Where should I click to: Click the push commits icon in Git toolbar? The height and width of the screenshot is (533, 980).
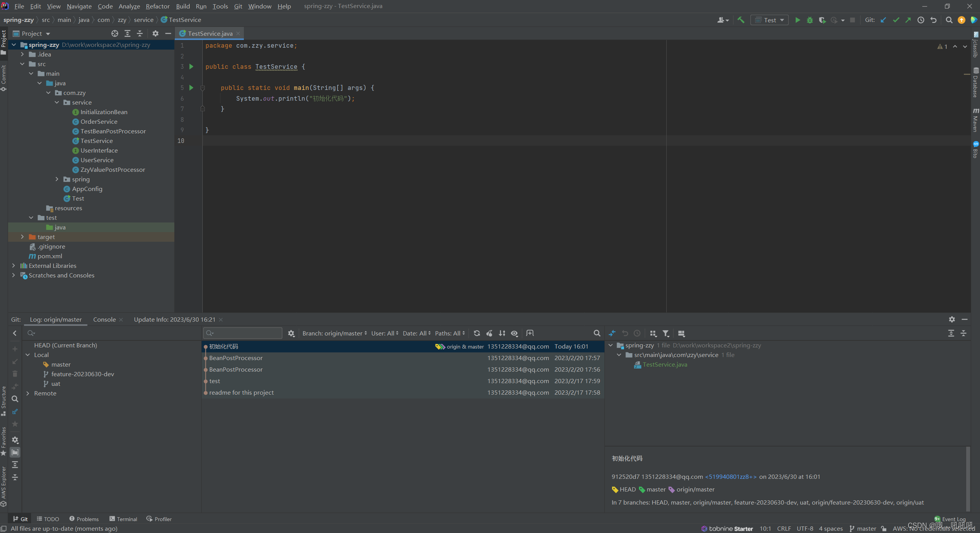[x=909, y=20]
